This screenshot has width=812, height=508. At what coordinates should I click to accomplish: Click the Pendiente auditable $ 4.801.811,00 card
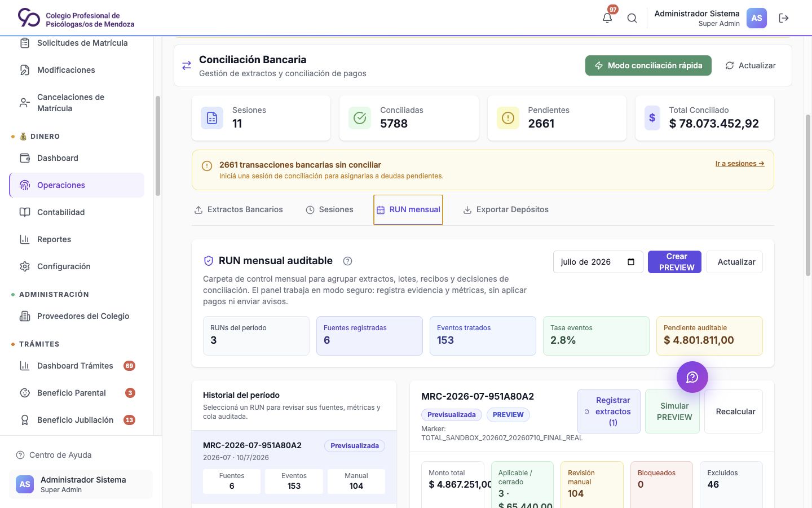point(709,336)
